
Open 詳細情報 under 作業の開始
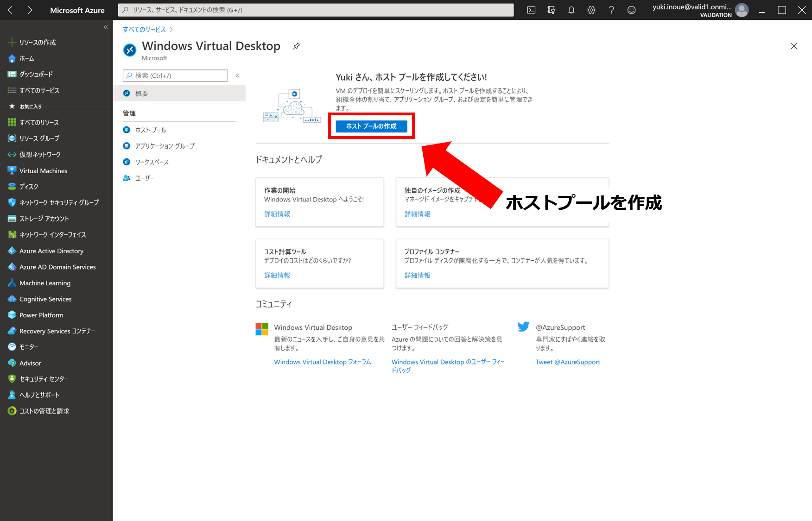pos(277,214)
